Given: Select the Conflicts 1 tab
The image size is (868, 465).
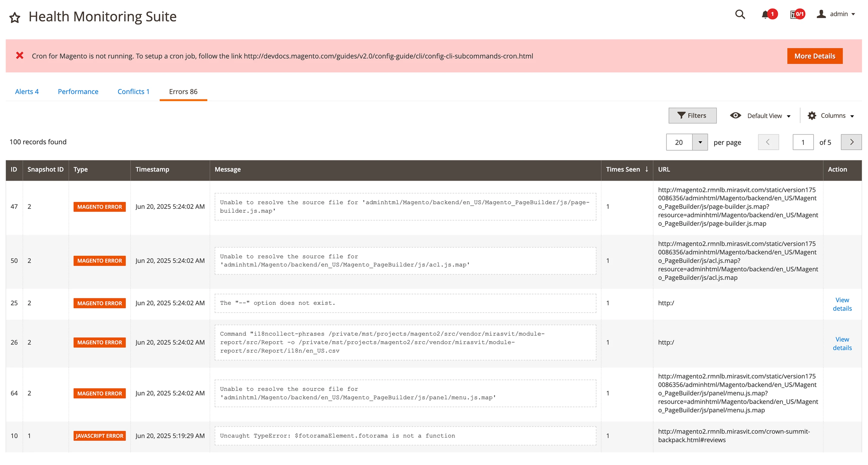Looking at the screenshot, I should click(x=133, y=92).
